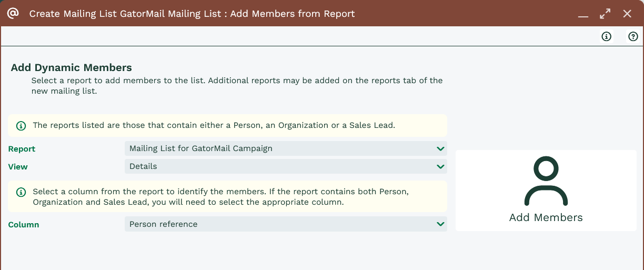This screenshot has height=270, width=644.
Task: Click the Report field label
Action: (x=22, y=149)
